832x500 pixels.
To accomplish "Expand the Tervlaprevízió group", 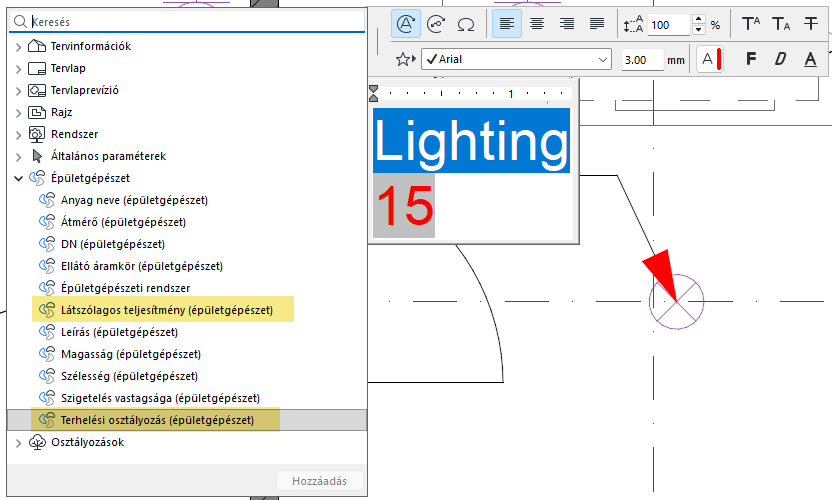I will (19, 91).
